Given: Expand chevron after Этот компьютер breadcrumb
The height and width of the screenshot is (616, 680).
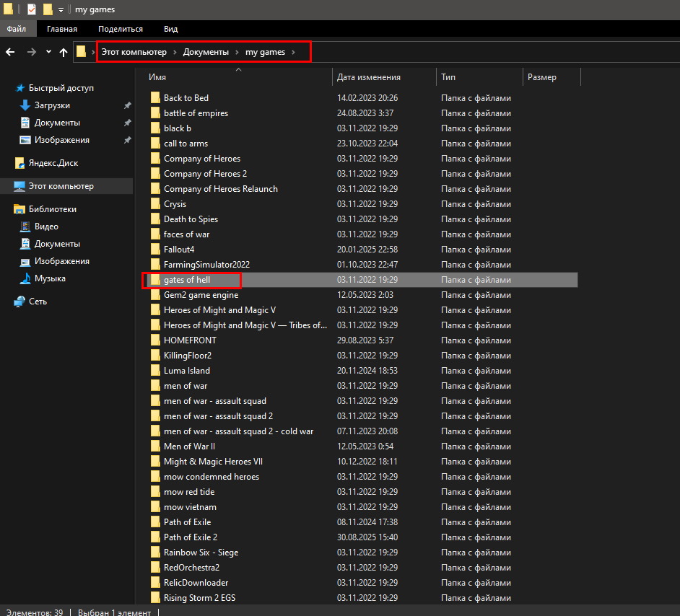Looking at the screenshot, I should [x=175, y=52].
